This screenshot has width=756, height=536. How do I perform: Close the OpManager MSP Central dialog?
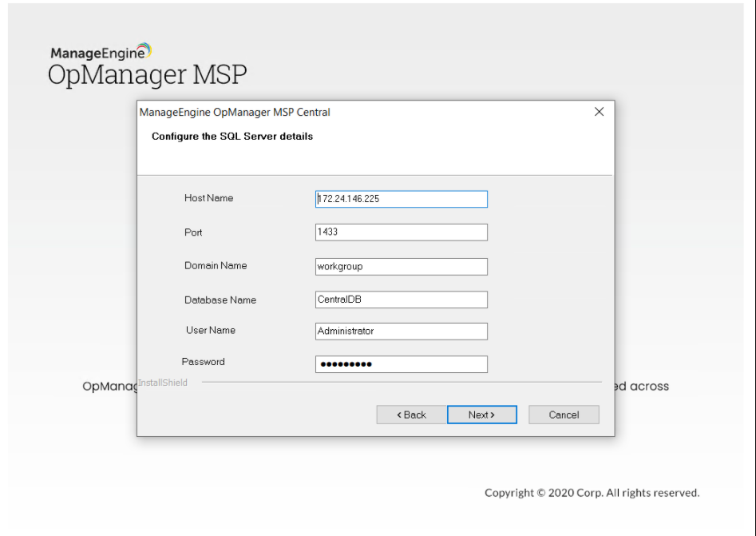pos(600,113)
